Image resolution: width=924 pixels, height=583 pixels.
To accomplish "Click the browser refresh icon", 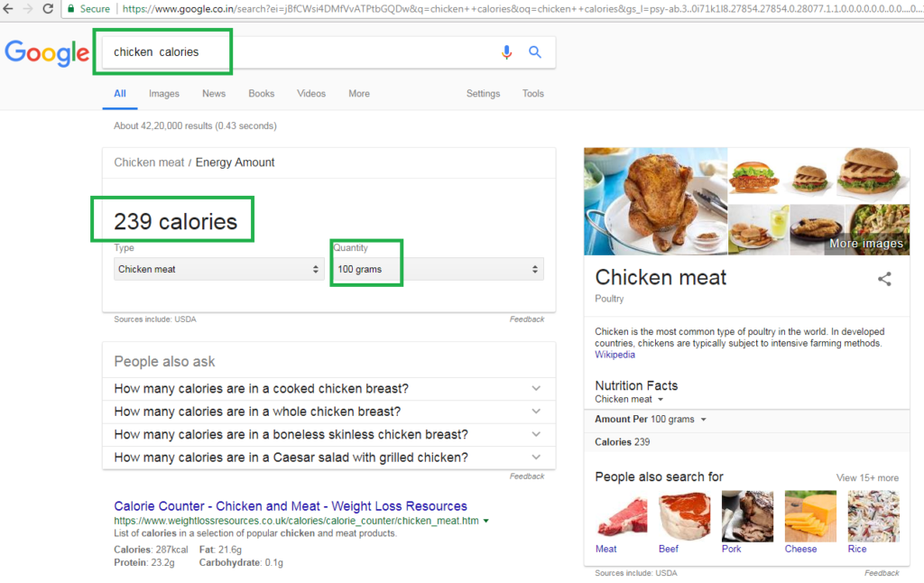I will coord(48,9).
